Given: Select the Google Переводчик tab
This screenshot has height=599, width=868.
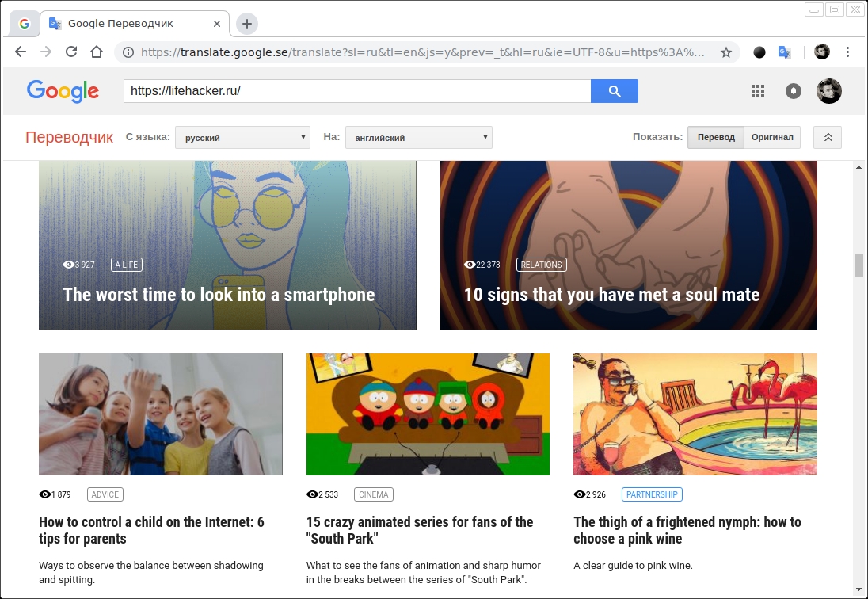Looking at the screenshot, I should [x=135, y=24].
